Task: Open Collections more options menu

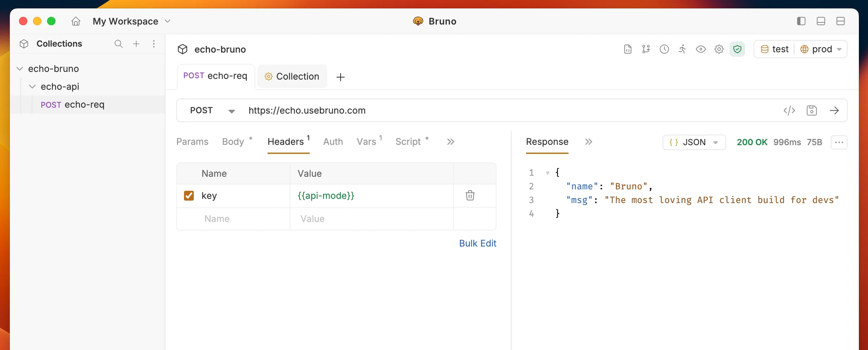Action: click(154, 44)
